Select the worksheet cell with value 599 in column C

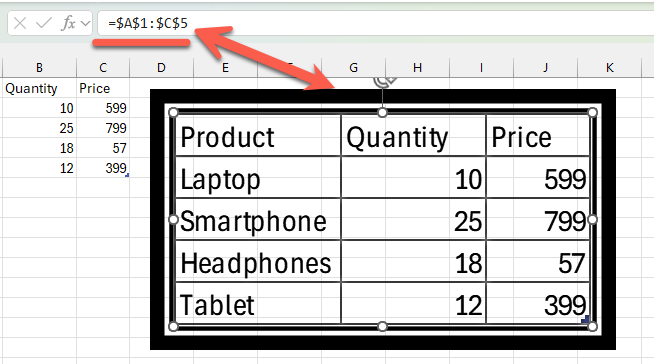103,108
